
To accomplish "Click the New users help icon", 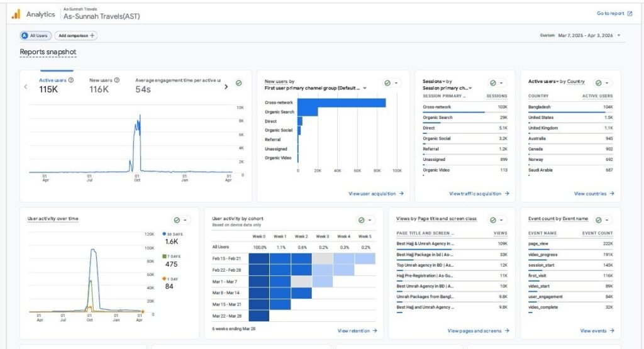I will point(117,80).
